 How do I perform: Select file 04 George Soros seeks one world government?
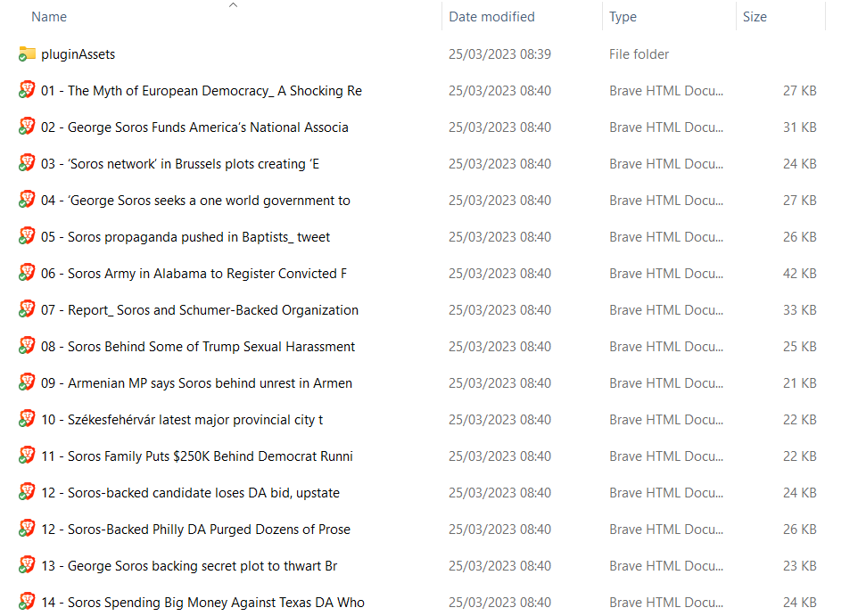[x=195, y=201]
